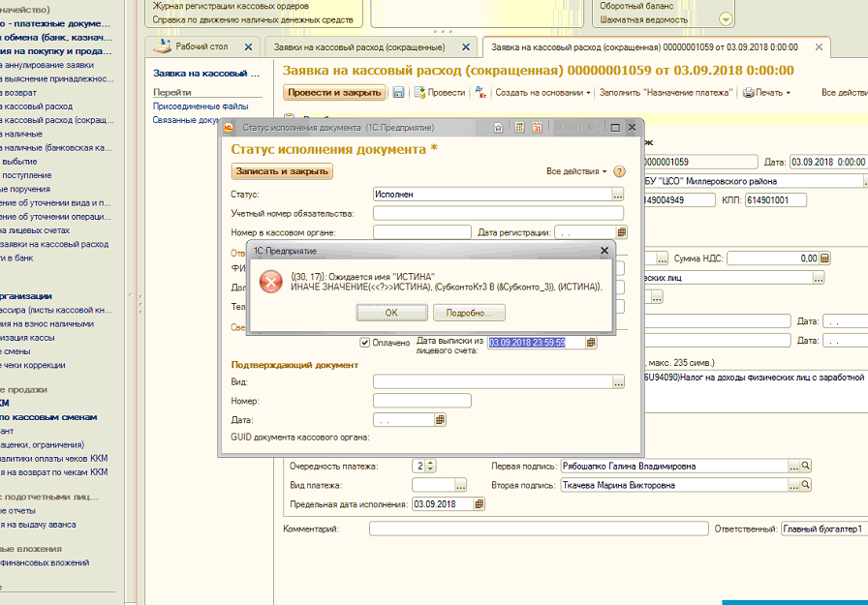Open calendar picker for Дата регистрации
Screen dimensions: 868x605
tap(621, 232)
